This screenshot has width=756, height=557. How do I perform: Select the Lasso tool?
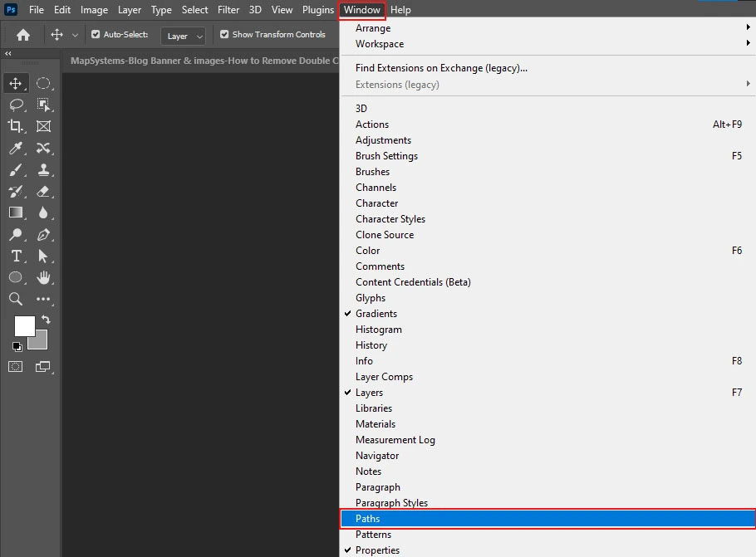(16, 105)
